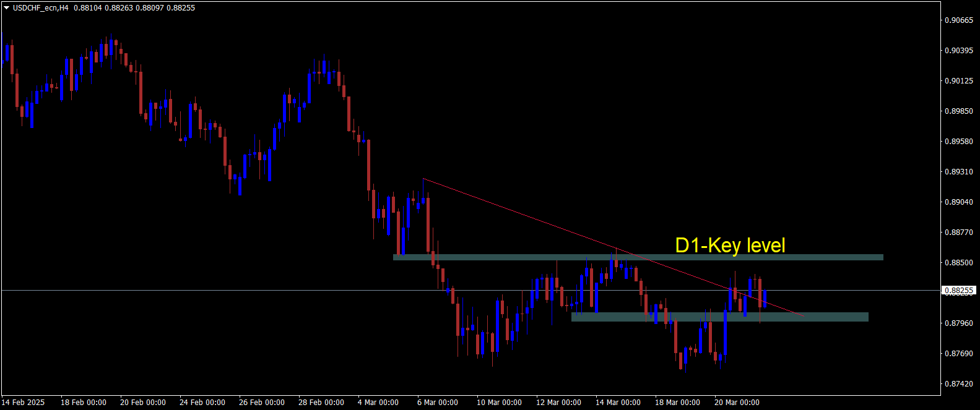Click the 24 Feb 00:00 time axis label

click(x=202, y=403)
